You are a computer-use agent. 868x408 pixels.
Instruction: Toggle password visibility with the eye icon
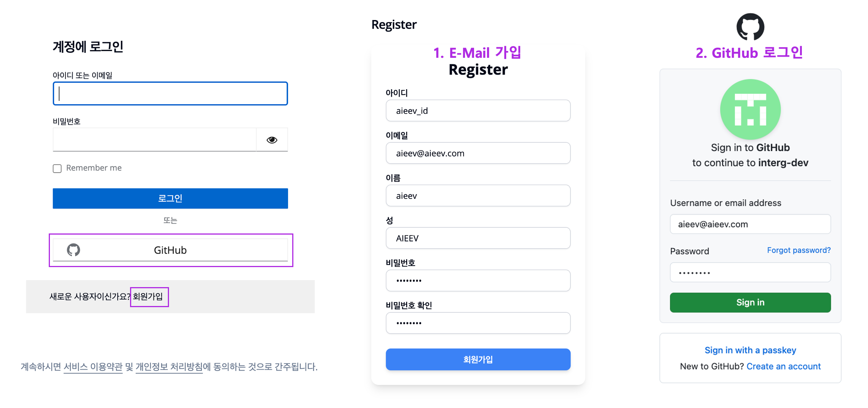click(x=272, y=140)
